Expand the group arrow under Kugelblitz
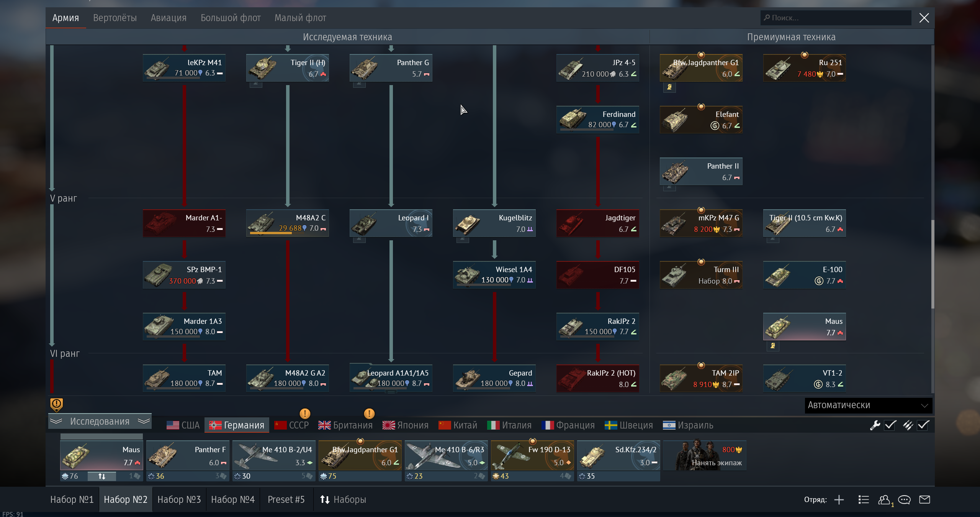Viewport: 980px width, 517px height. (463, 240)
